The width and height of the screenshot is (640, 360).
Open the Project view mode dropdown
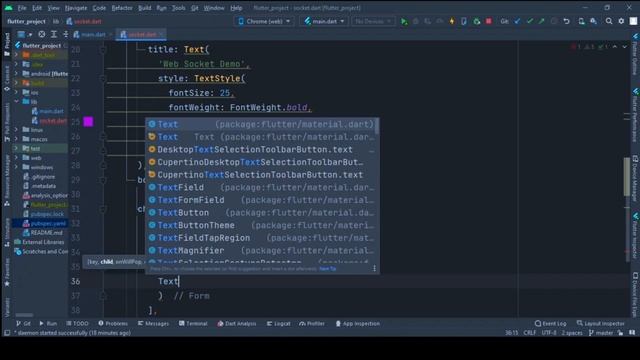coord(24,34)
